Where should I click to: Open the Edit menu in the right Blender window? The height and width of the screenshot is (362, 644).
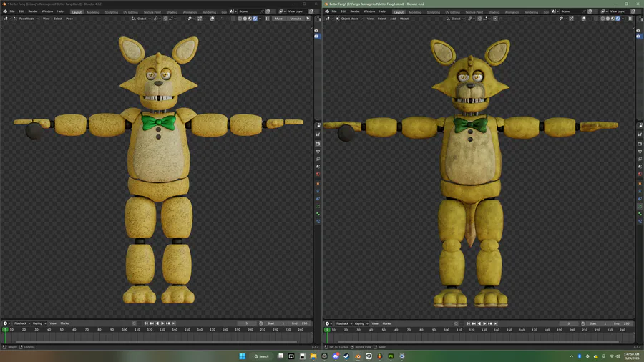click(x=343, y=11)
